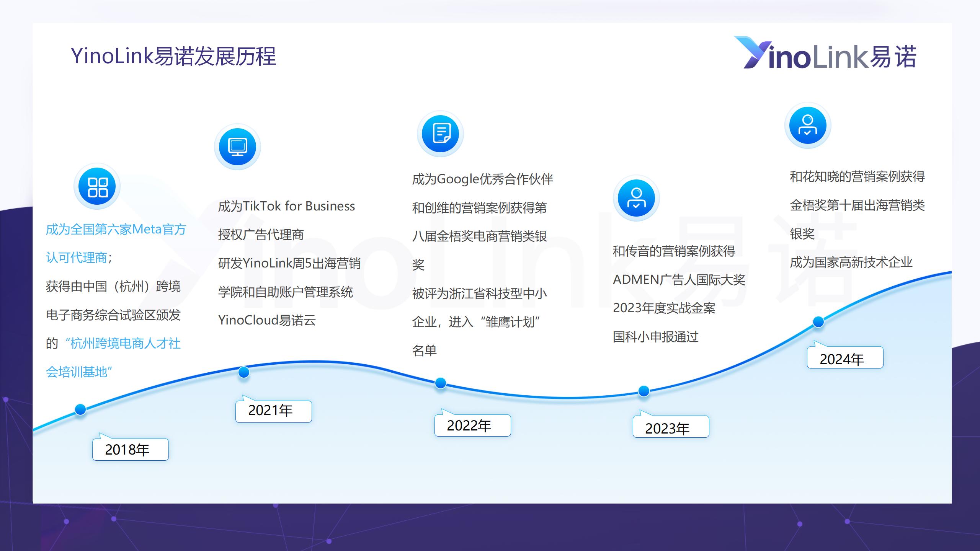Click the computer monitor icon above TikTok text

pos(237,147)
